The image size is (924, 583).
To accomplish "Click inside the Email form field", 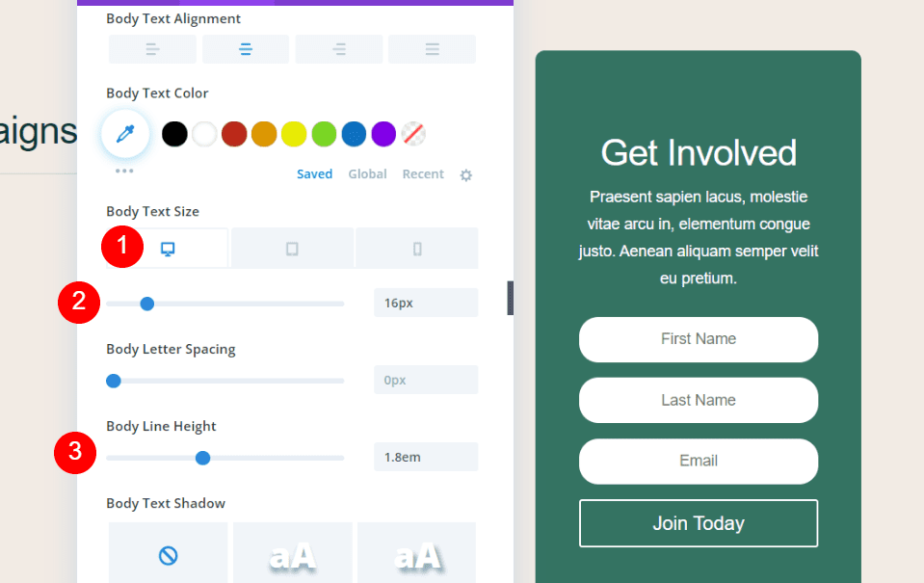I will click(698, 462).
